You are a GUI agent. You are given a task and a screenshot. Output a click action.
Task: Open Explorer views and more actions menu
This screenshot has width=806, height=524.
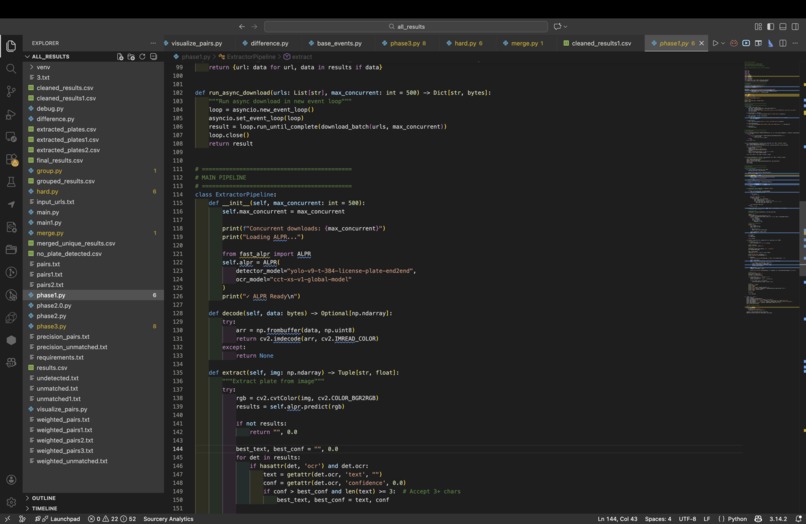153,43
